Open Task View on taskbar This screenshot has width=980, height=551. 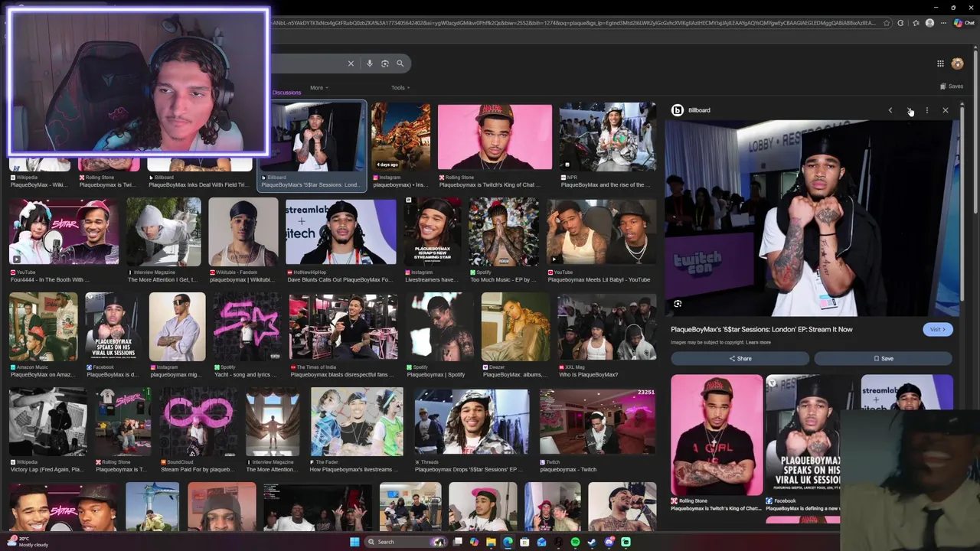pos(457,542)
